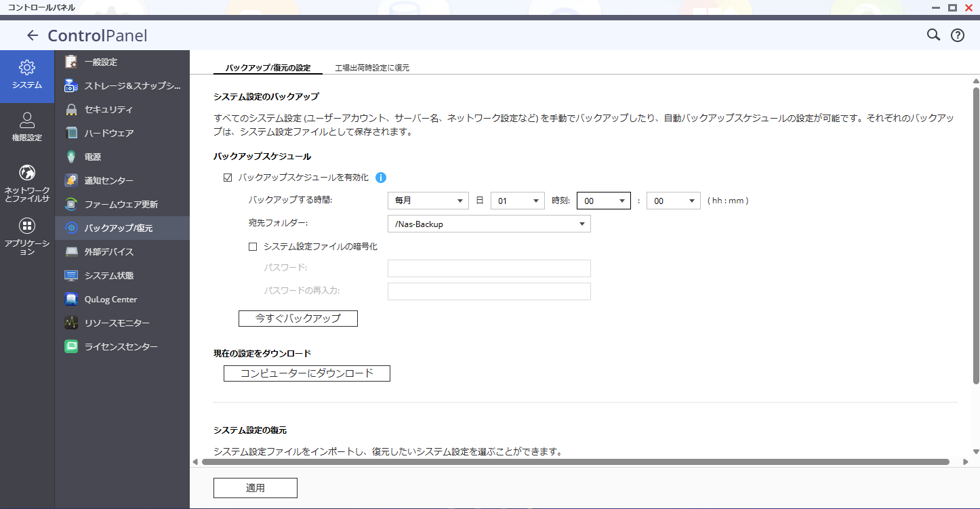The height and width of the screenshot is (509, 980).
Task: Open the ネットワークとファイルサ globe category
Action: point(27,183)
